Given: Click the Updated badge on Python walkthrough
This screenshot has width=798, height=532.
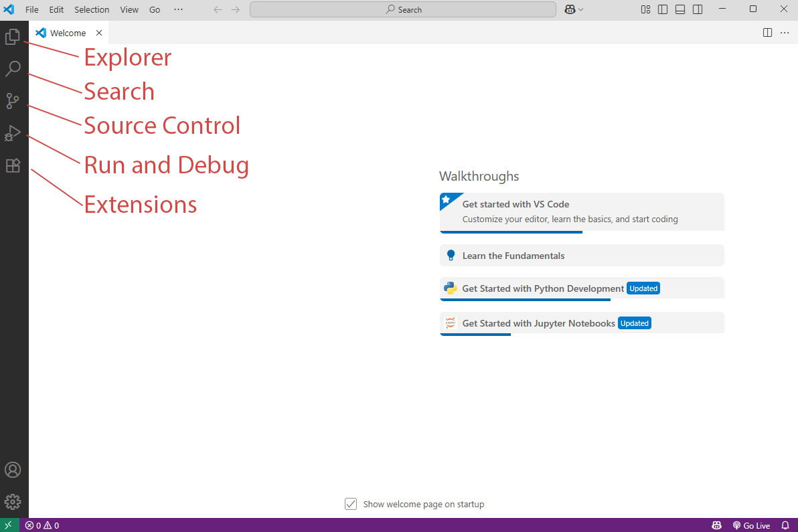Looking at the screenshot, I should pyautogui.click(x=643, y=288).
